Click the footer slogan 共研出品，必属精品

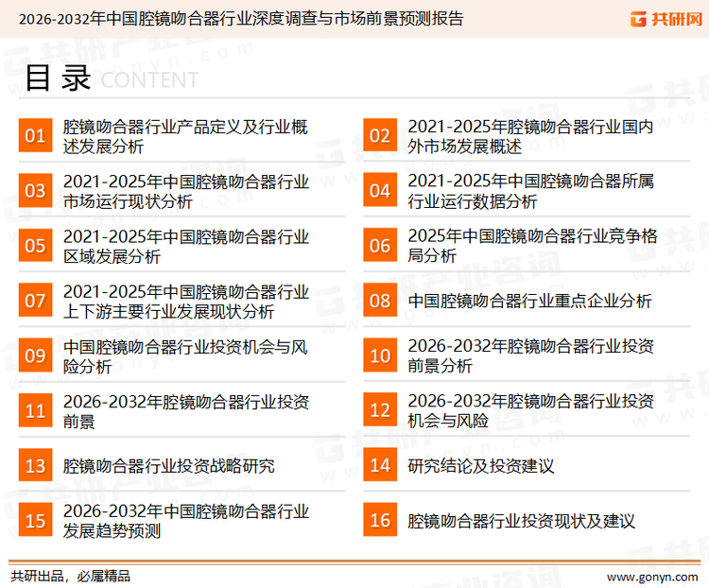pyautogui.click(x=70, y=577)
